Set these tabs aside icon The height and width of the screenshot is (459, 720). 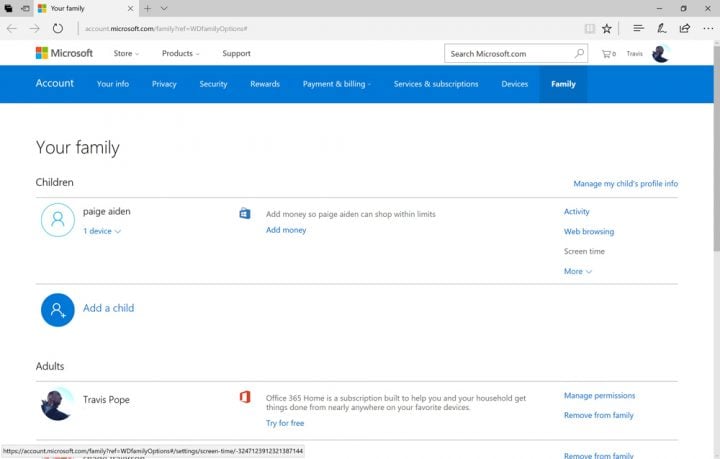click(x=26, y=8)
